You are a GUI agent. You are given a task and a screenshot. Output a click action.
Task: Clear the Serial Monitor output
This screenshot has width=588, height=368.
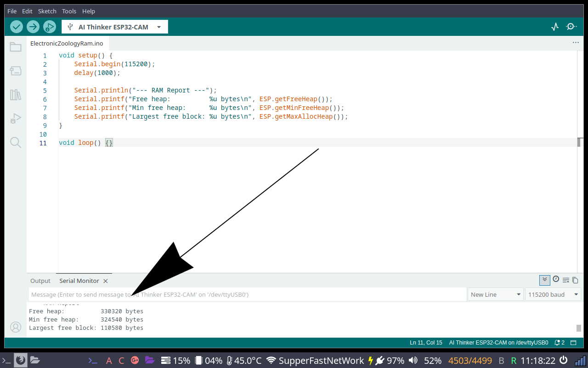point(566,280)
